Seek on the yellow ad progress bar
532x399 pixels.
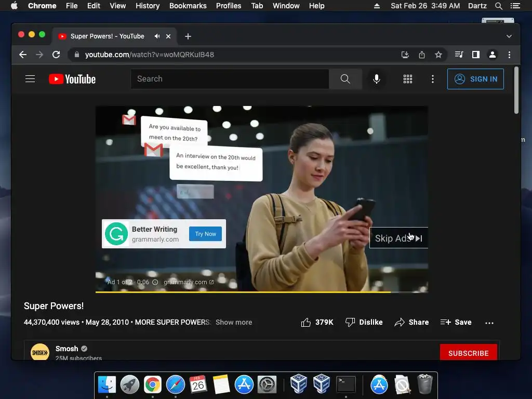pyautogui.click(x=262, y=292)
